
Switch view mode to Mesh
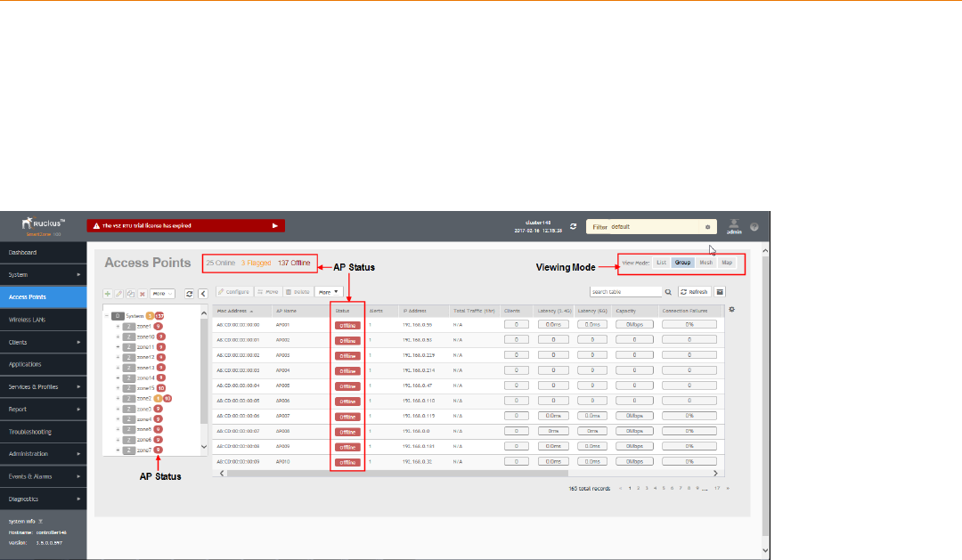coord(706,263)
